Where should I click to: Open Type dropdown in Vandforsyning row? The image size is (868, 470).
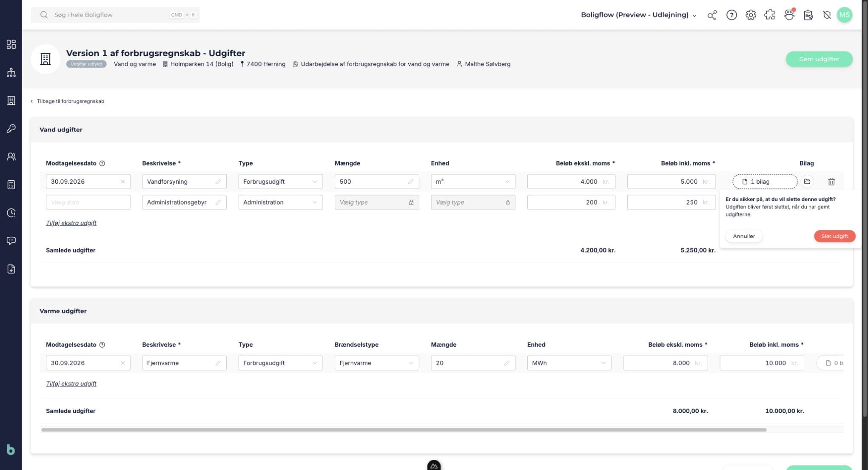click(280, 182)
